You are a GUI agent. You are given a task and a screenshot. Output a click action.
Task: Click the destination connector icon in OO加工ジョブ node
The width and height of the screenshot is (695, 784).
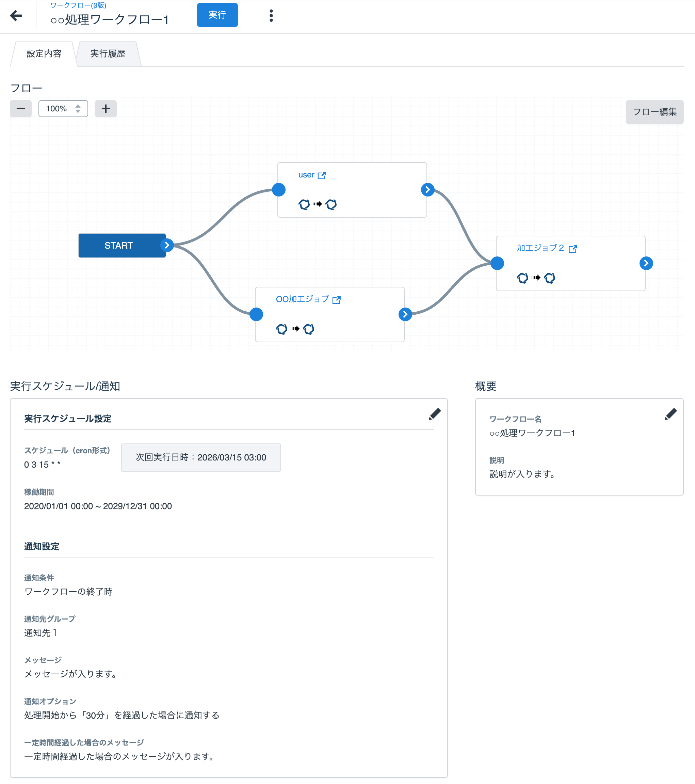click(x=309, y=329)
